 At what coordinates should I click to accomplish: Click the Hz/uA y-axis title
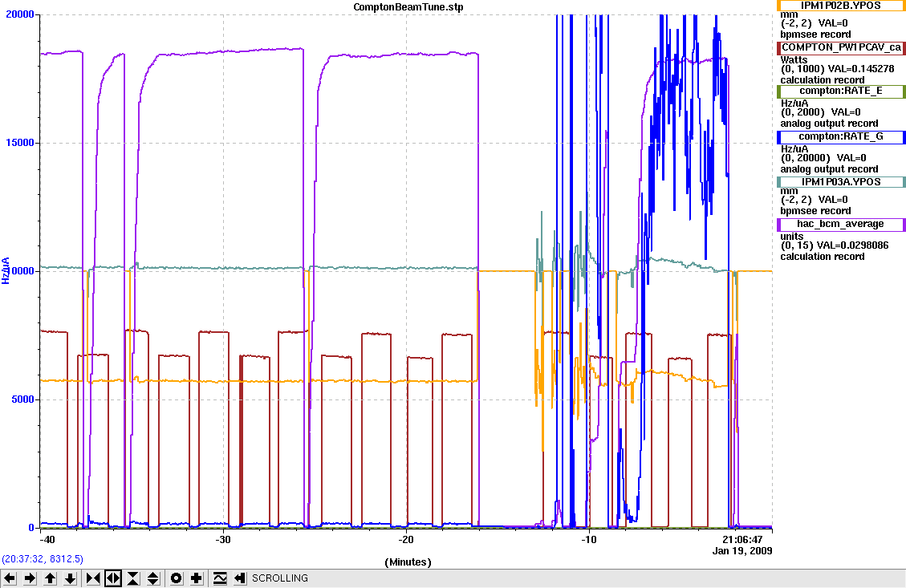click(x=6, y=270)
